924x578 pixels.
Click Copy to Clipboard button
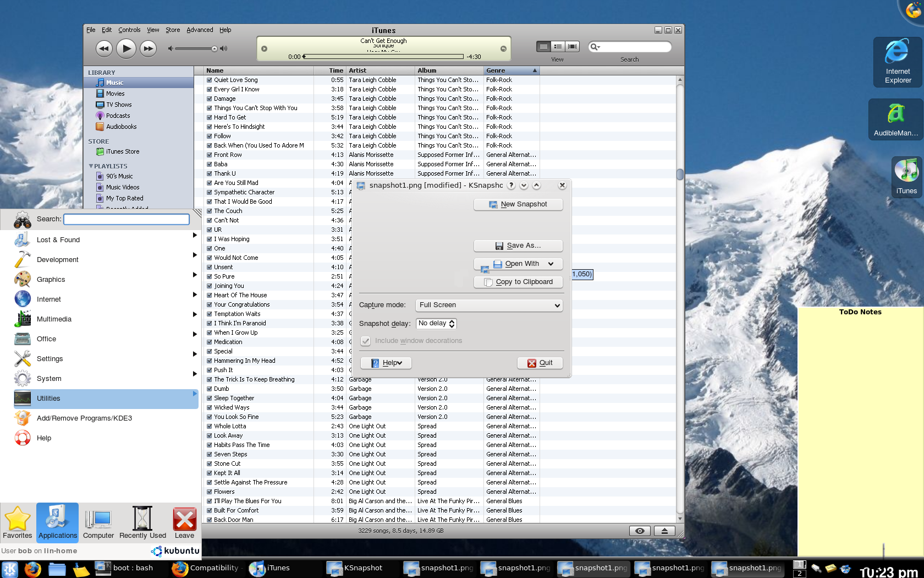pyautogui.click(x=518, y=282)
